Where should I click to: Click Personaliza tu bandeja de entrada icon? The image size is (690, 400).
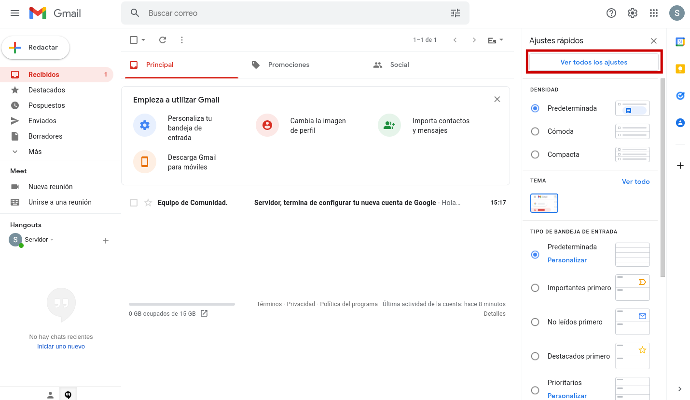(145, 125)
